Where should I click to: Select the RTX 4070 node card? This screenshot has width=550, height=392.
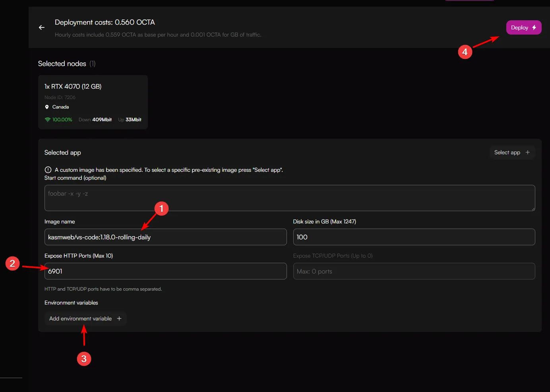point(93,102)
